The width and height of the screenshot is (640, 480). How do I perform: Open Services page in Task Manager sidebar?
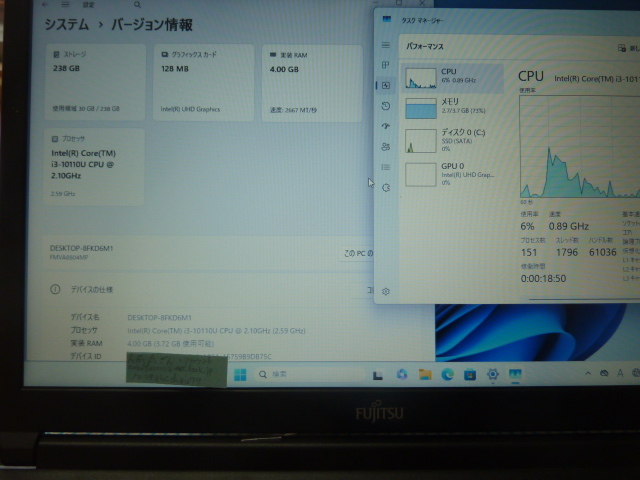point(386,187)
